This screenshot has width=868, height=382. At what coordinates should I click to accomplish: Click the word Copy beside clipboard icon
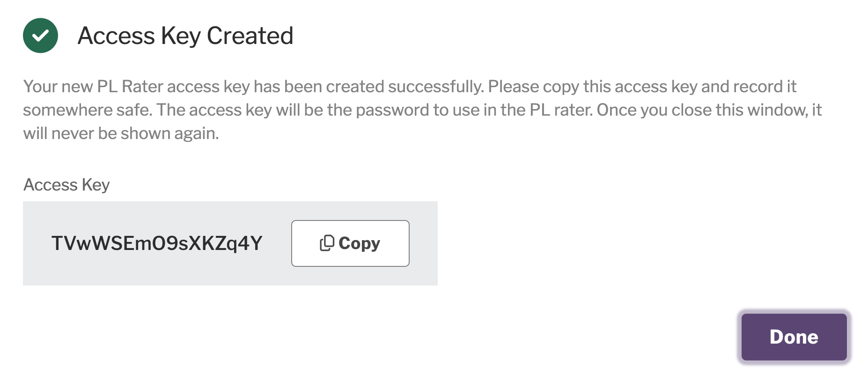359,244
